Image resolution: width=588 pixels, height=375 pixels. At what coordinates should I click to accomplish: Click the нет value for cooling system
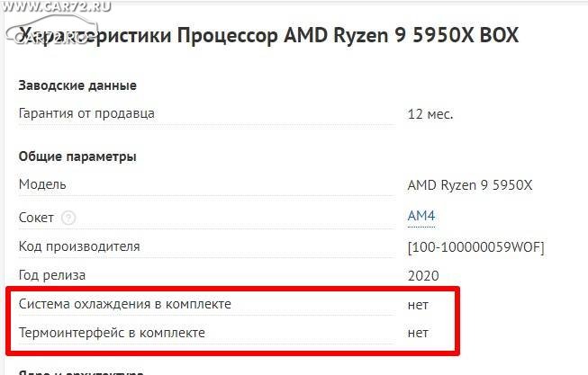click(x=418, y=306)
